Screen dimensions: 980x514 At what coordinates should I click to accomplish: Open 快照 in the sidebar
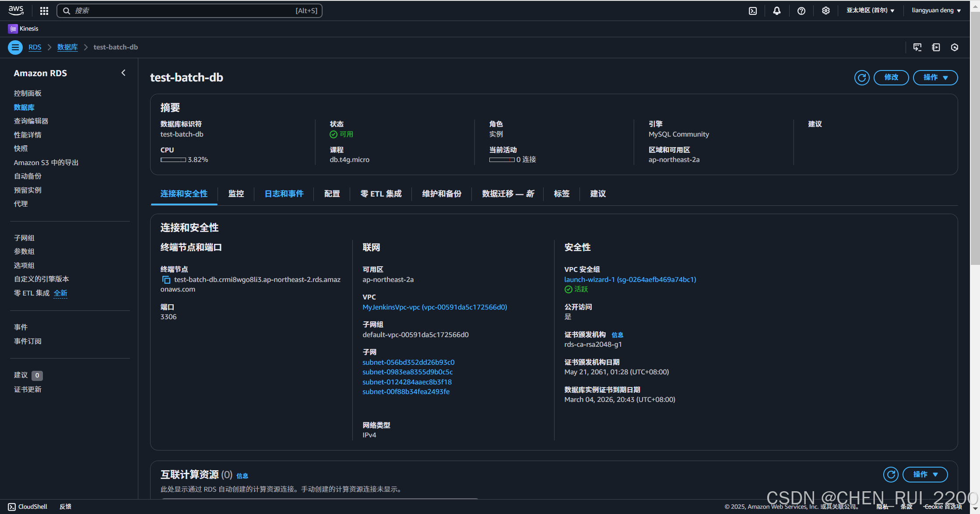pos(21,148)
